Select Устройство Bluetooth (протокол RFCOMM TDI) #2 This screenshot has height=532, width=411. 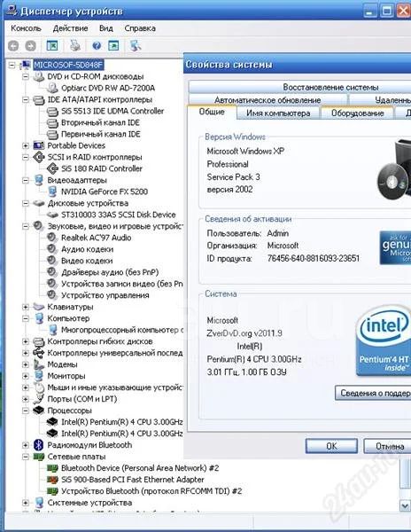151,491
